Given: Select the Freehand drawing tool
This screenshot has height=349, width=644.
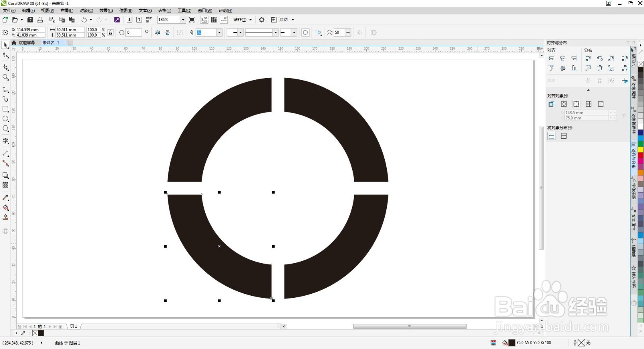Looking at the screenshot, I should tap(6, 89).
